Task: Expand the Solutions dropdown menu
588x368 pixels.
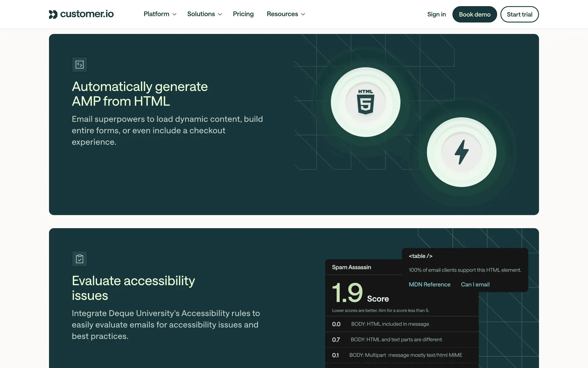Action: pyautogui.click(x=204, y=14)
